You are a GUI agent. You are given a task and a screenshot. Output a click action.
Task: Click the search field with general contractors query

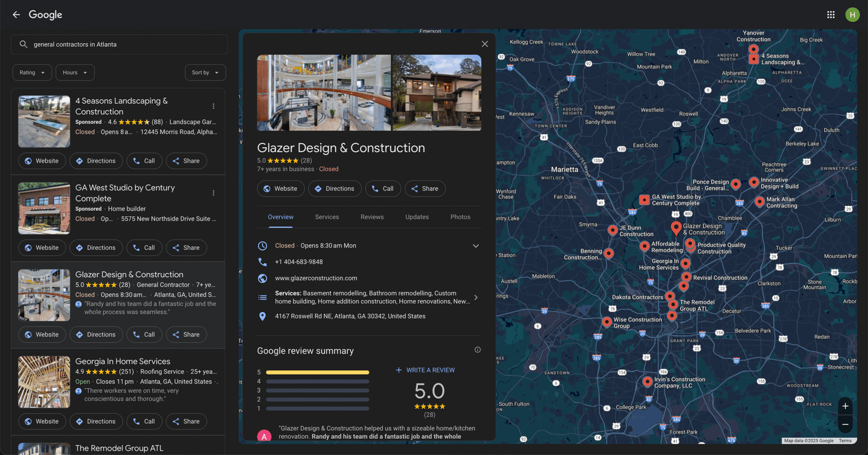(119, 45)
